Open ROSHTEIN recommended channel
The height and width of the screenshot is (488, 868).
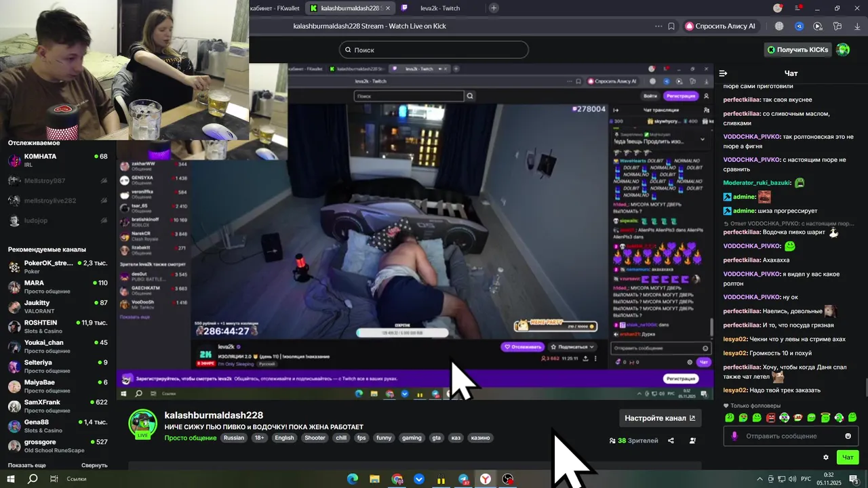[58, 327]
